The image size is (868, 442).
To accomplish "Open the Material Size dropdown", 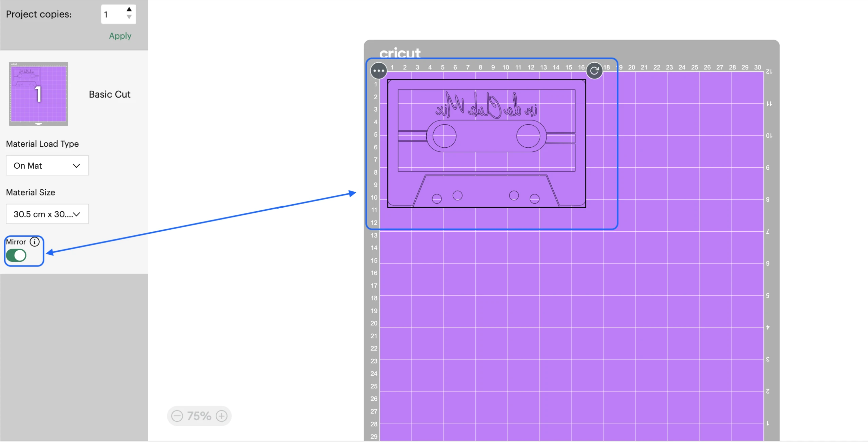I will click(47, 214).
